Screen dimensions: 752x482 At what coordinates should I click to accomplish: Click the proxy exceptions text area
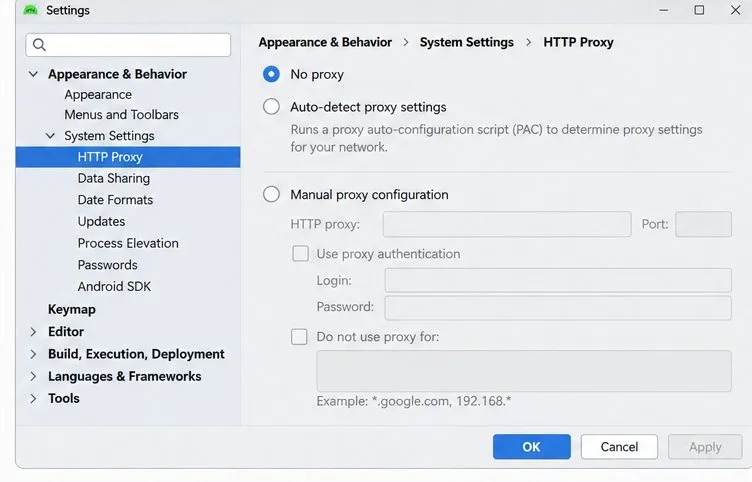(524, 371)
